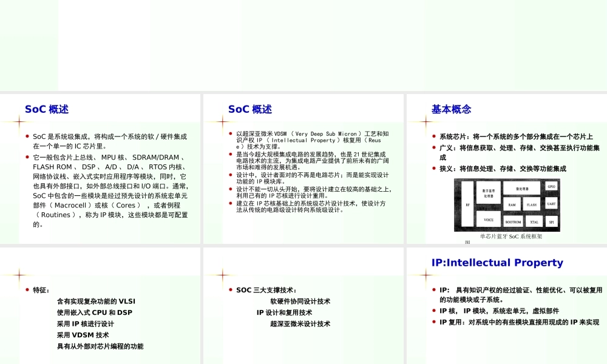Select the RAM block in the SoC diagram
The width and height of the screenshot is (607, 364).
tap(512, 205)
